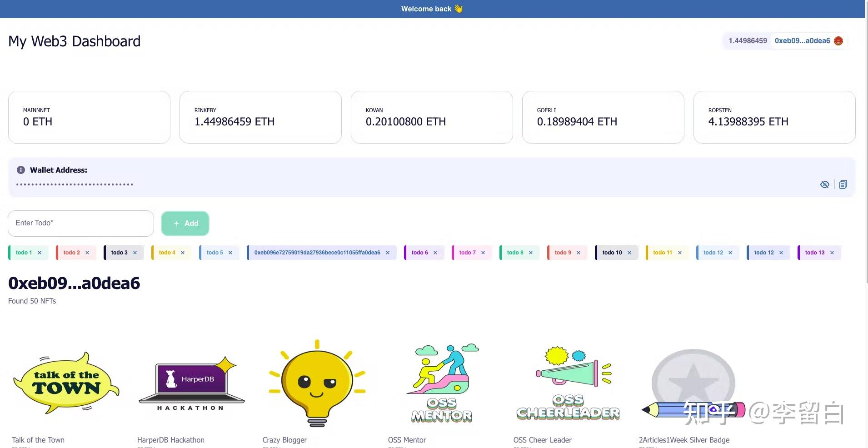Delete the 'todo 13' tag

click(832, 253)
